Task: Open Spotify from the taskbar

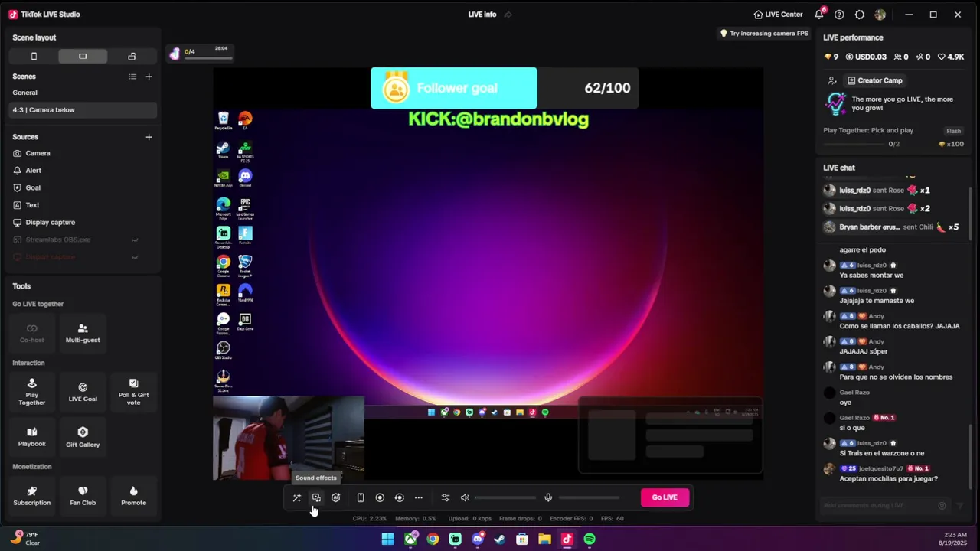Action: (x=590, y=540)
